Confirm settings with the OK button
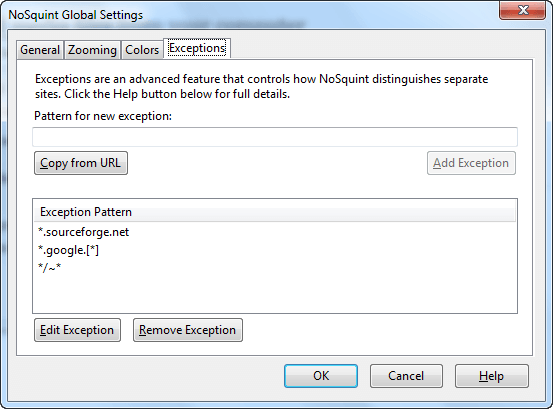Screen dimensions: 553x409 (321, 376)
